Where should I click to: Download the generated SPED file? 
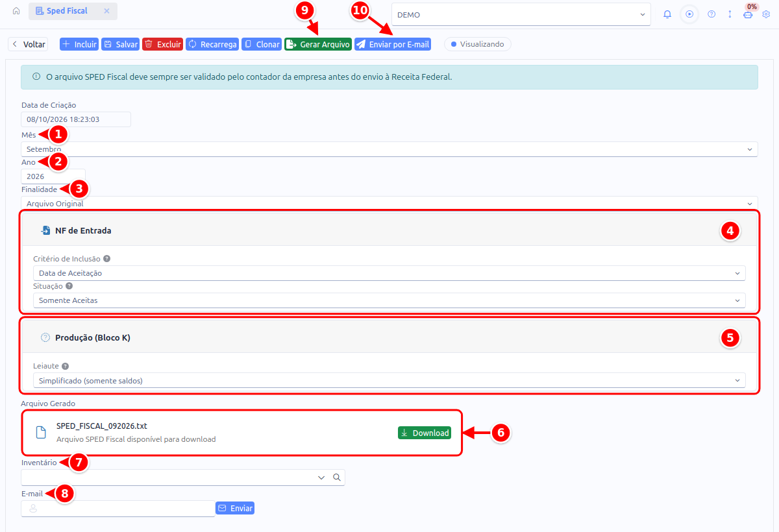(x=425, y=433)
